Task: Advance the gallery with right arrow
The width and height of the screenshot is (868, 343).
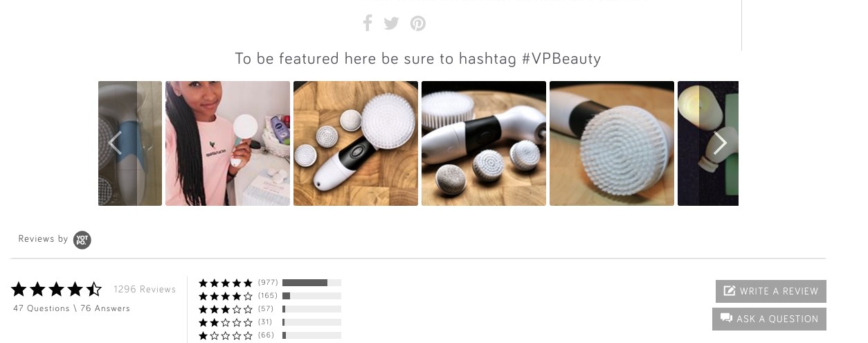Action: point(720,143)
